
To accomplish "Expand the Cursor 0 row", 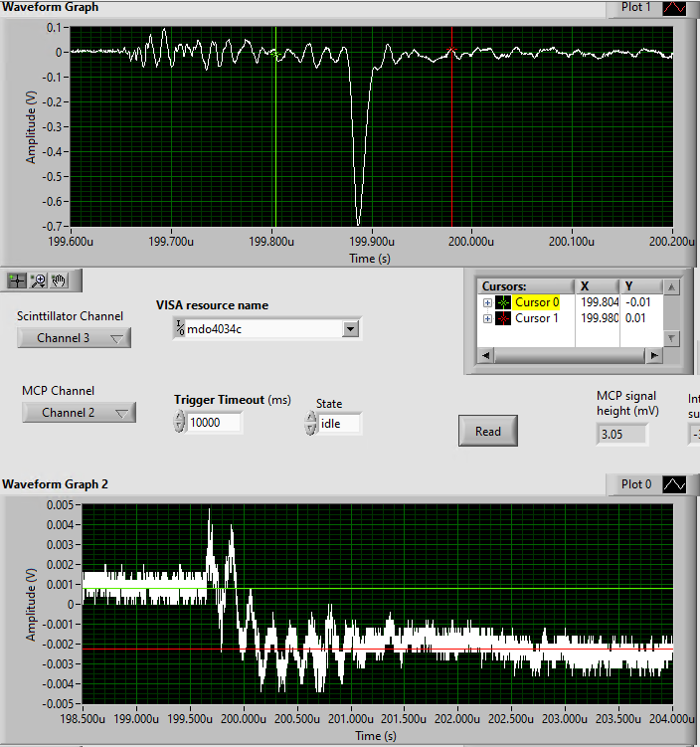I will tap(487, 303).
